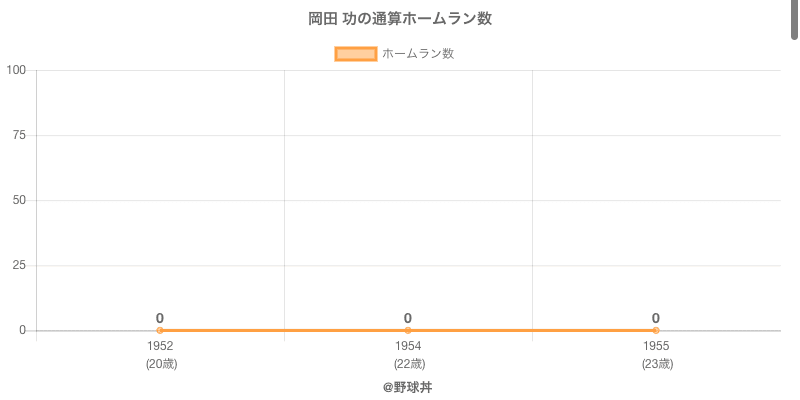Click the 1952 data point marker
800x400 pixels.
(160, 330)
